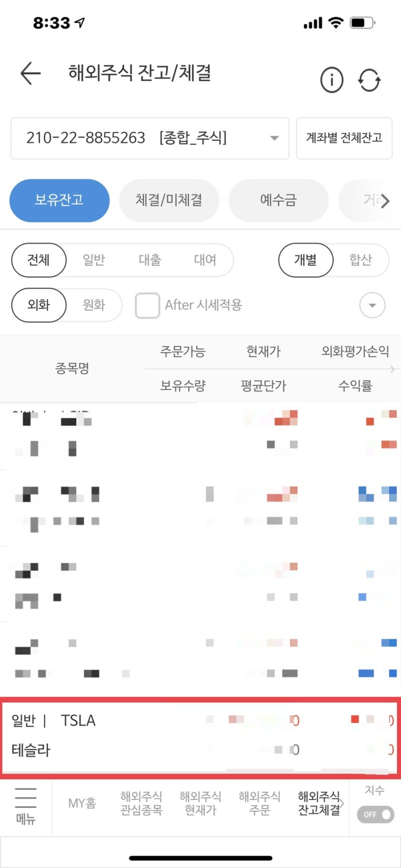Show more columns via right arrow

[x=393, y=369]
